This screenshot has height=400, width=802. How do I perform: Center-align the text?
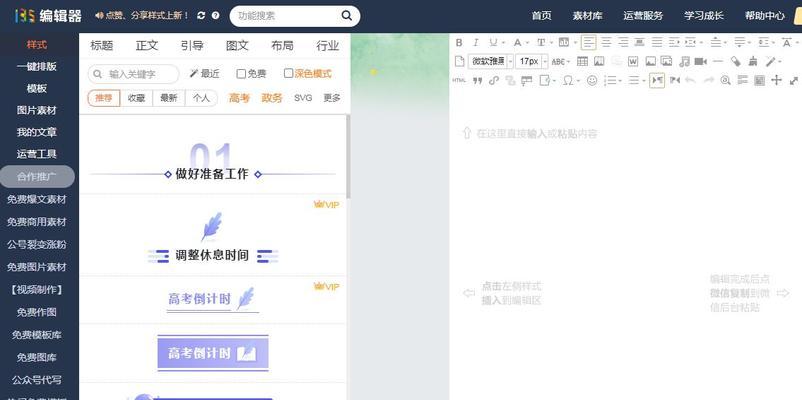pos(606,42)
